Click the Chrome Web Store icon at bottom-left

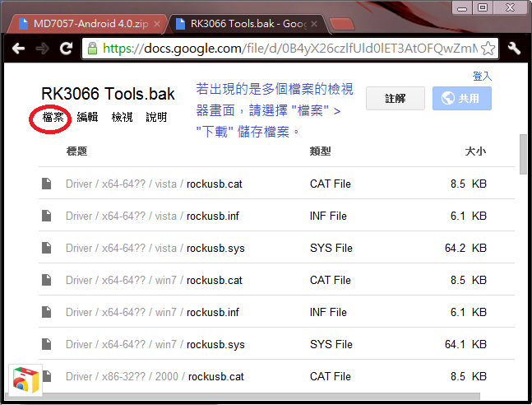[25, 379]
